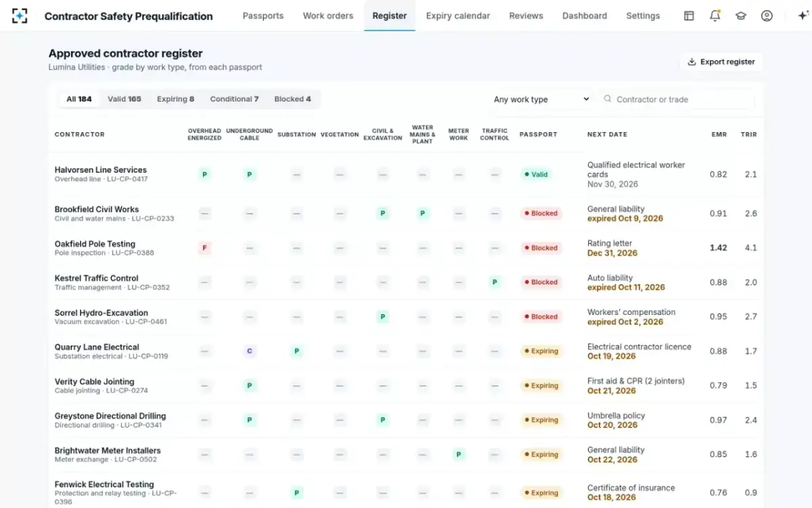Expand the Any work type dropdown
Viewport: 812px width, 508px height.
[x=541, y=100]
